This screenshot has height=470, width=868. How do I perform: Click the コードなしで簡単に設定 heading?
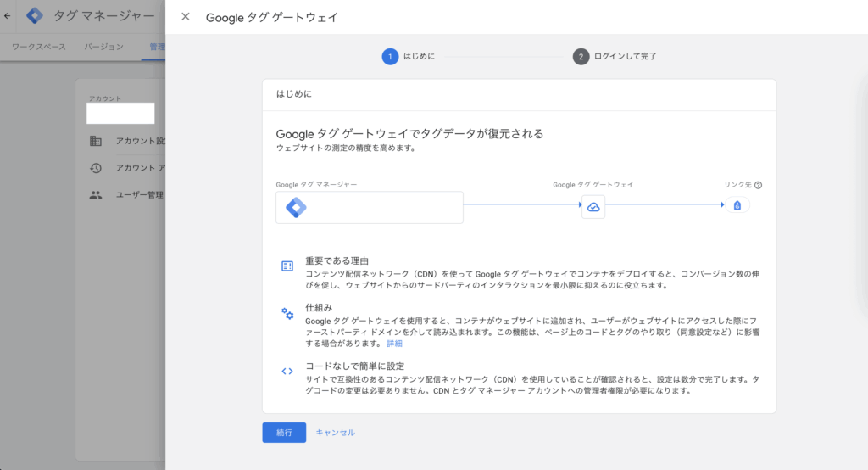pos(355,366)
